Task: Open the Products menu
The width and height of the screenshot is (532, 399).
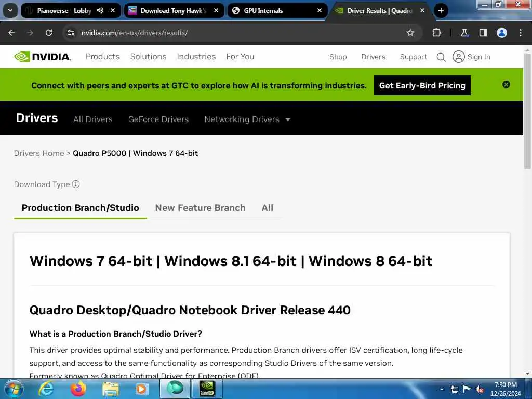Action: click(x=102, y=56)
